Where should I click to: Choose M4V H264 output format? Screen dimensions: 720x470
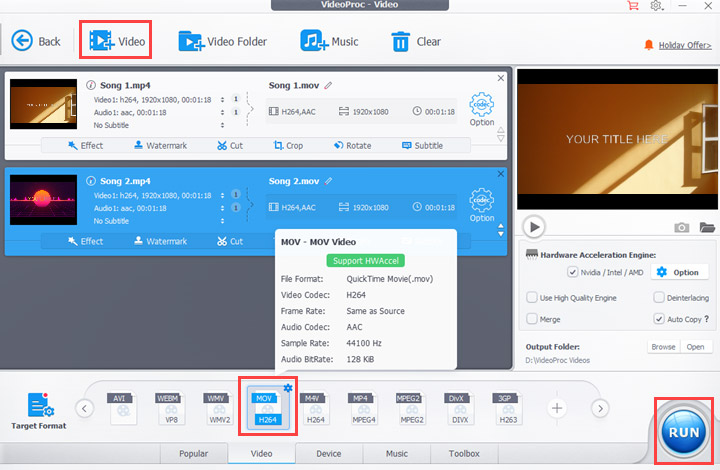[x=315, y=408]
